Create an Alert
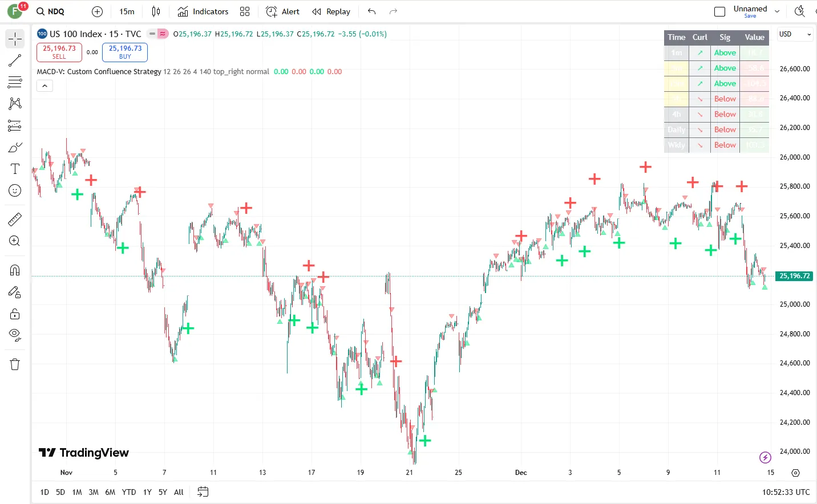This screenshot has height=504, width=817. pyautogui.click(x=282, y=11)
